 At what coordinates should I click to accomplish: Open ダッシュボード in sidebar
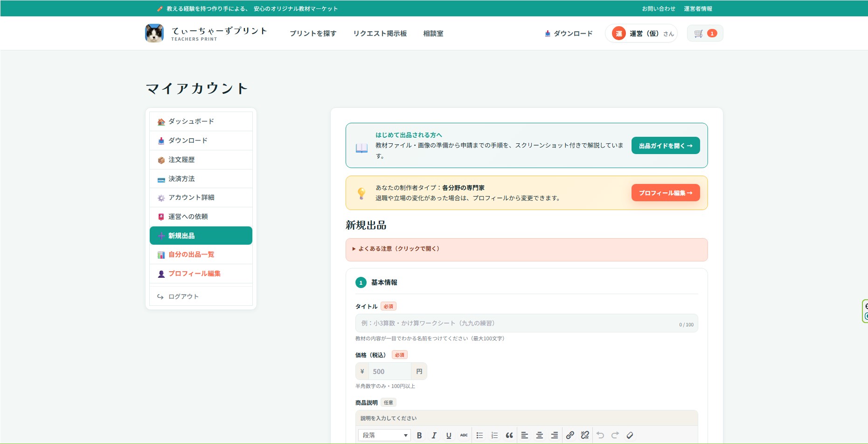pyautogui.click(x=201, y=121)
